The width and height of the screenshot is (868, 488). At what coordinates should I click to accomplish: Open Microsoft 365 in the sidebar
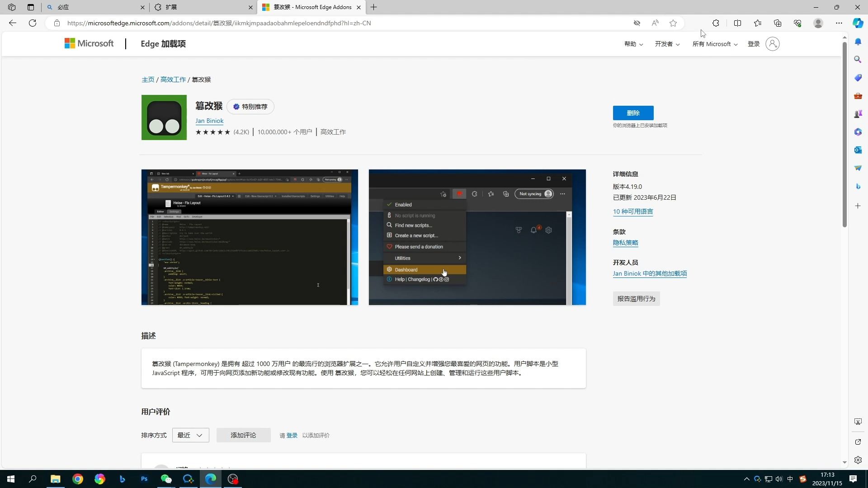(858, 131)
